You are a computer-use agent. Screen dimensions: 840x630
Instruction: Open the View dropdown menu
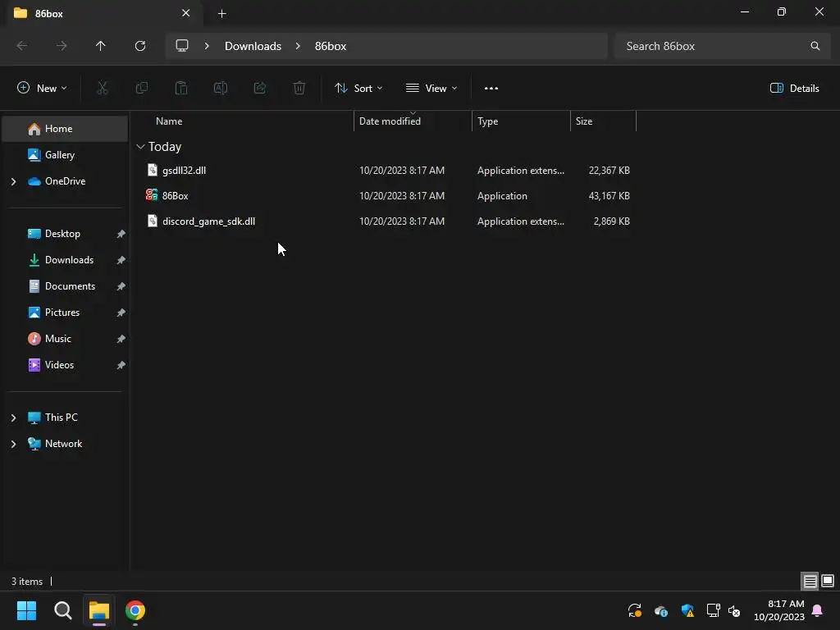point(431,89)
